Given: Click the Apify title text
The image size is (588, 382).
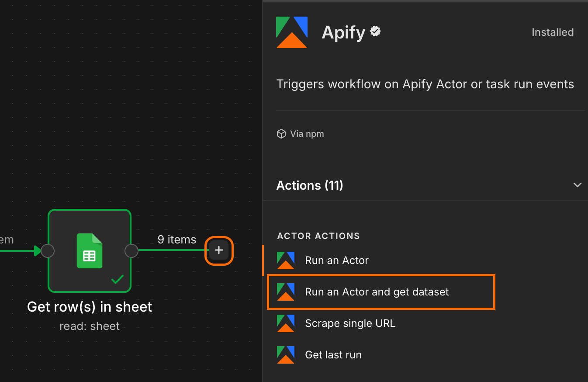Looking at the screenshot, I should pos(343,32).
